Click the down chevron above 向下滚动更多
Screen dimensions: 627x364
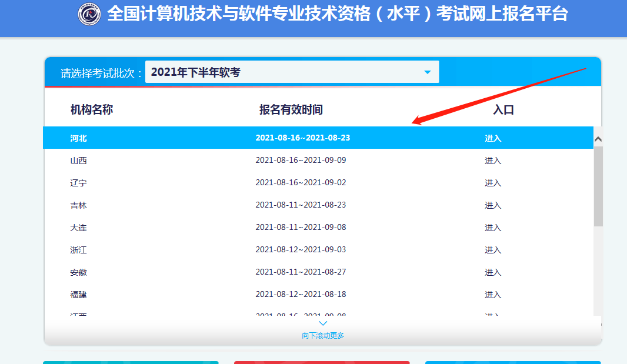pyautogui.click(x=323, y=323)
